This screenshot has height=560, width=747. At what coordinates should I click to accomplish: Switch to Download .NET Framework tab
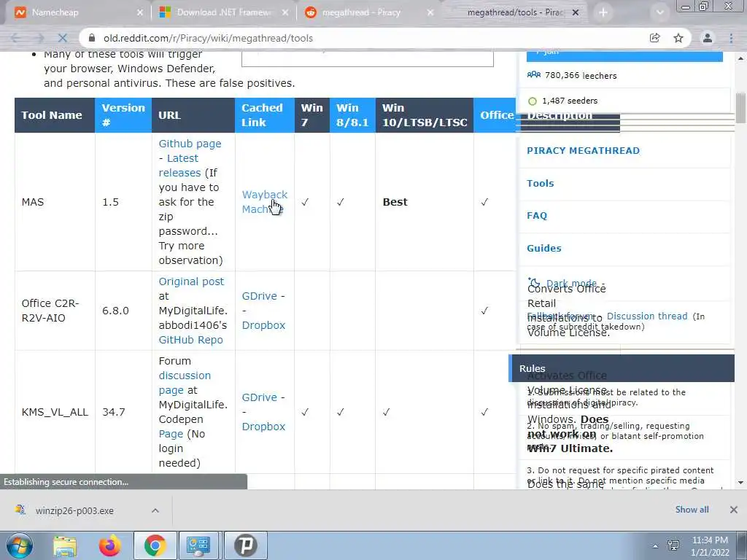point(223,13)
